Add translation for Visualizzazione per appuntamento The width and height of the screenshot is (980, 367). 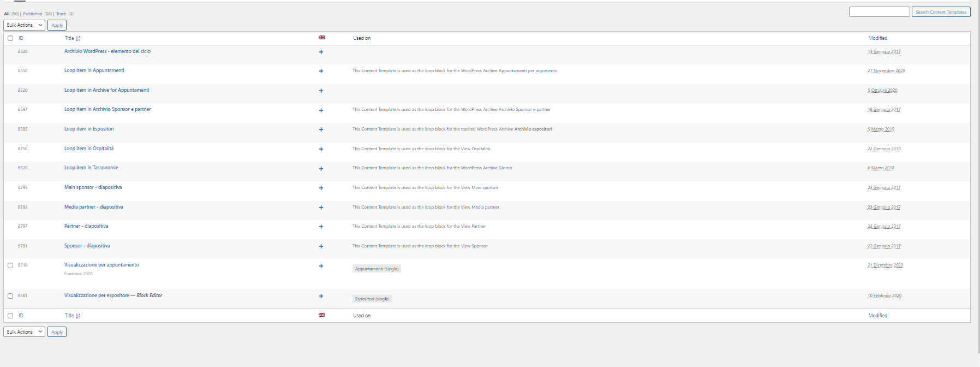point(321,266)
